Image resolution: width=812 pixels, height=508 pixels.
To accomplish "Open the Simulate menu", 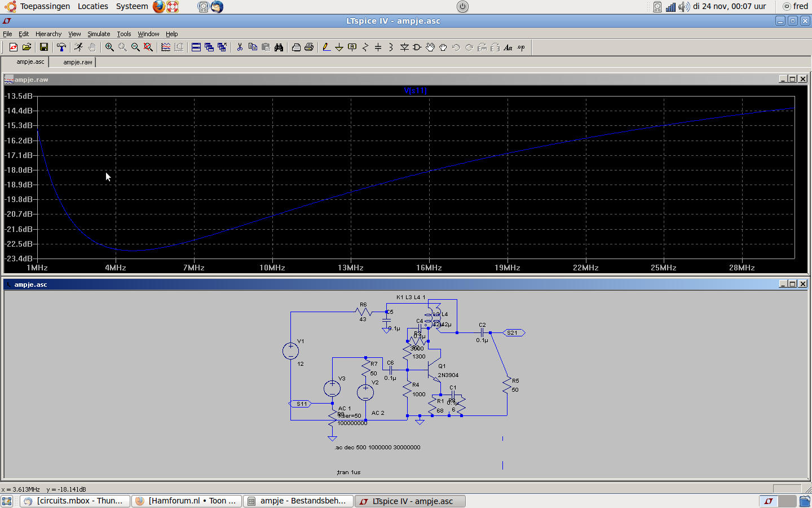I will click(x=99, y=34).
